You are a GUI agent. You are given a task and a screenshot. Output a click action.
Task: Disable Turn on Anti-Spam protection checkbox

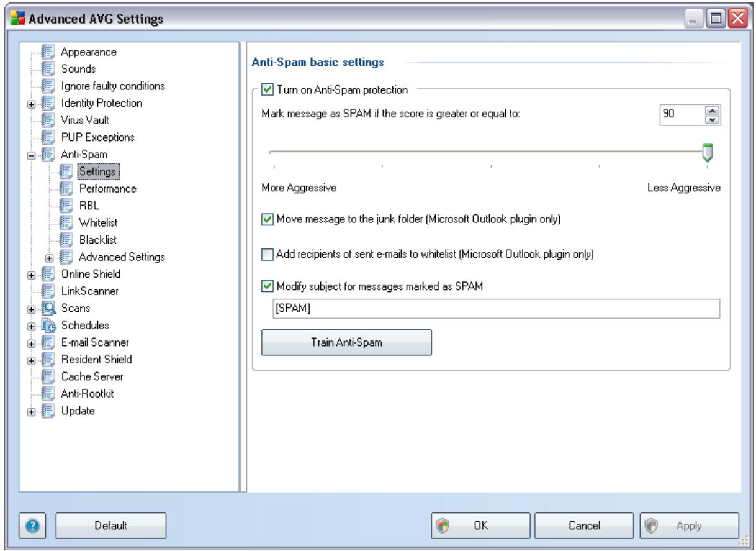pos(268,89)
